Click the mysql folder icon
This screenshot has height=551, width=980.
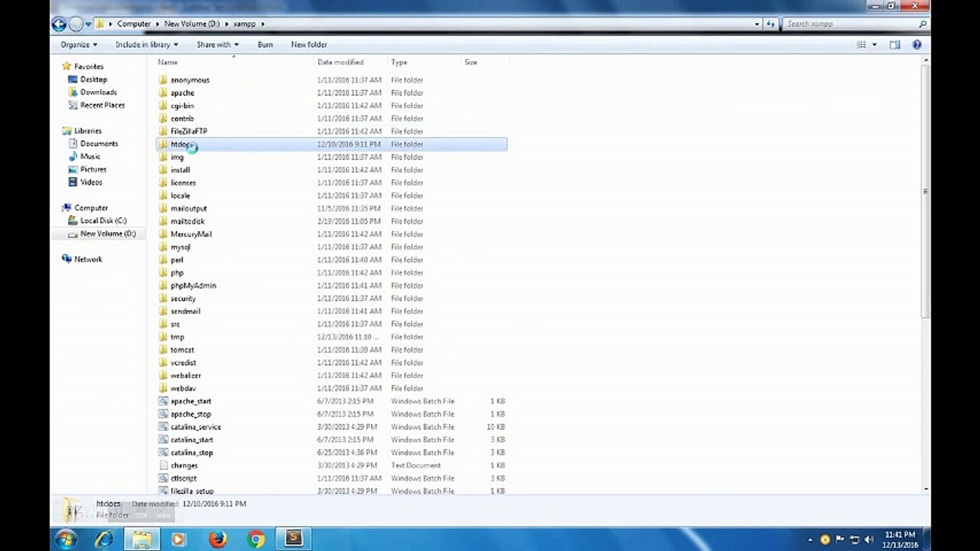tap(163, 247)
